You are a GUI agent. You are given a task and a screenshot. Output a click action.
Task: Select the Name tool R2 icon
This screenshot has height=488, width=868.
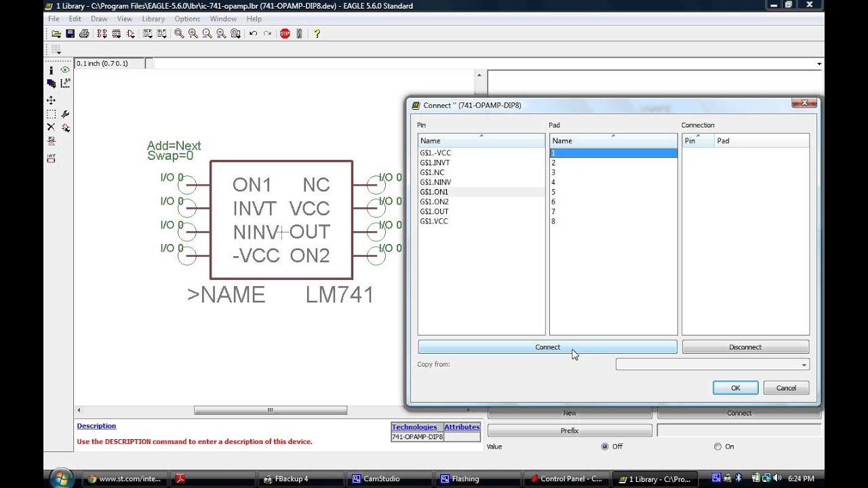[x=51, y=141]
